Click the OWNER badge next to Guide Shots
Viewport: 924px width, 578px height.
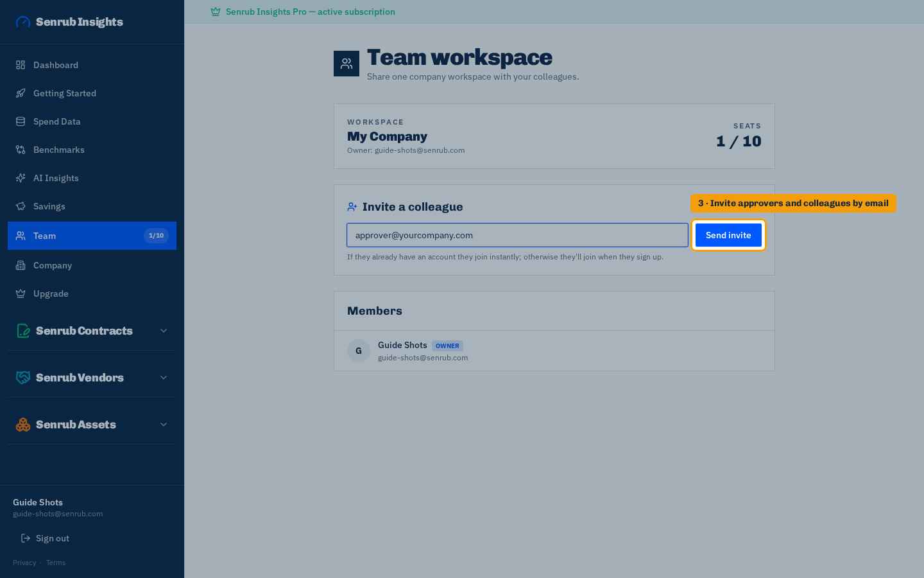pos(447,346)
